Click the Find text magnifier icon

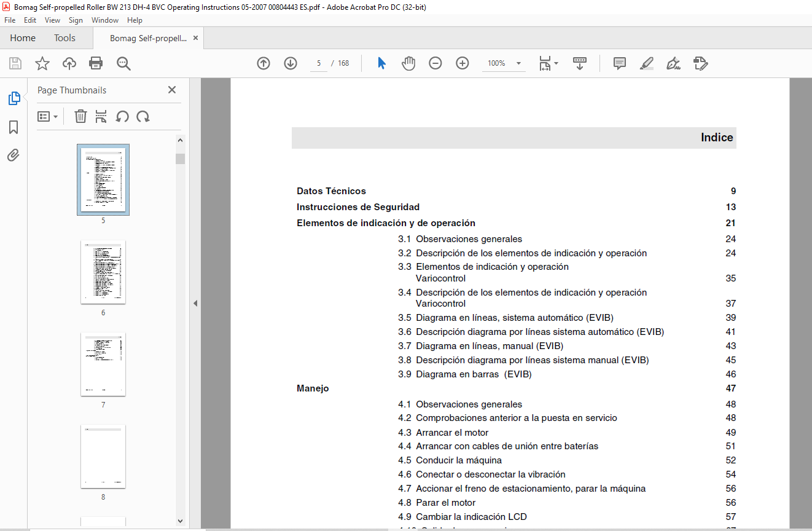click(x=123, y=63)
